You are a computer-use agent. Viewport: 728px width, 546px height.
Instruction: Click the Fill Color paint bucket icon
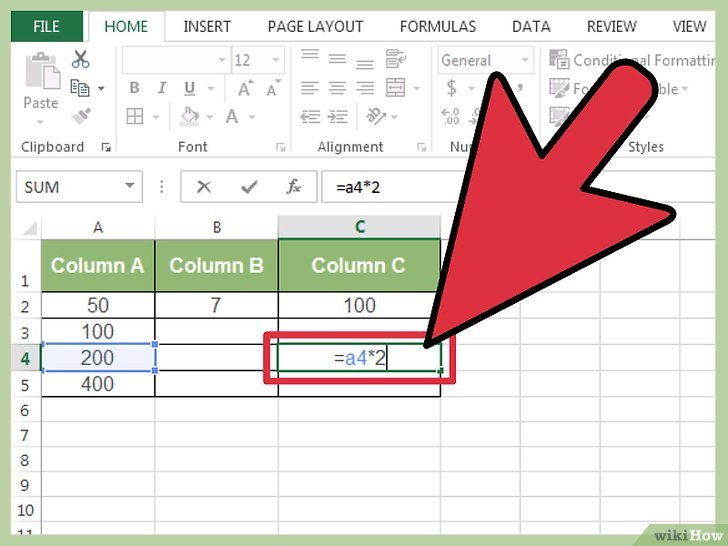pos(189,116)
